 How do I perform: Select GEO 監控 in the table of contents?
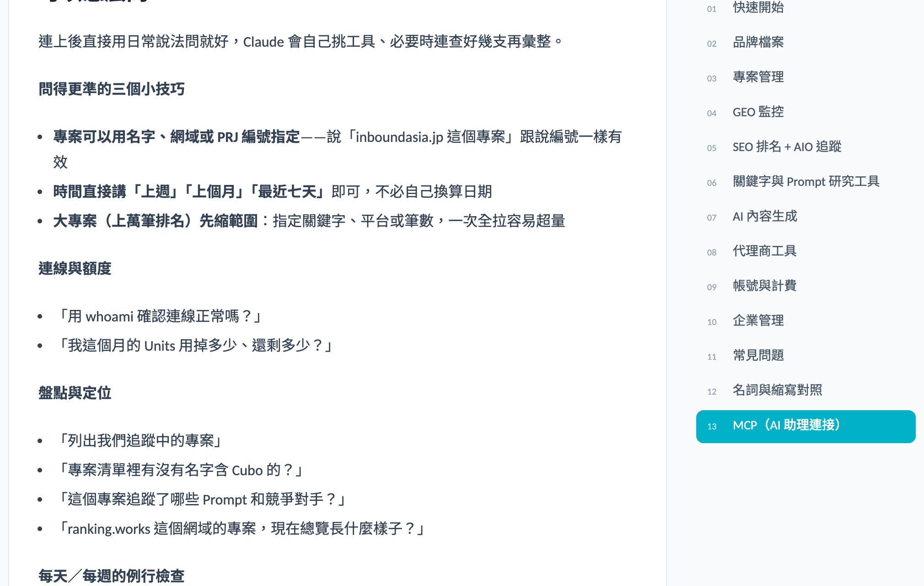click(758, 112)
